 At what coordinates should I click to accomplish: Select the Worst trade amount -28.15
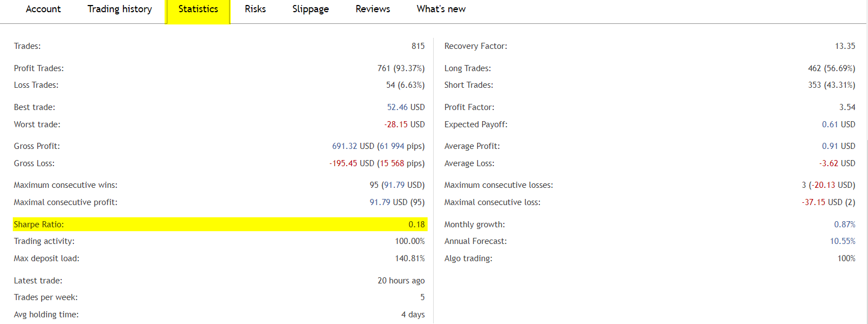395,124
